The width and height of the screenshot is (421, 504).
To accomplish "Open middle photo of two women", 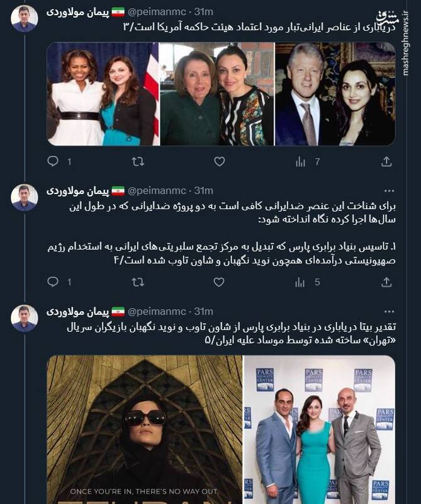I will pos(217,94).
